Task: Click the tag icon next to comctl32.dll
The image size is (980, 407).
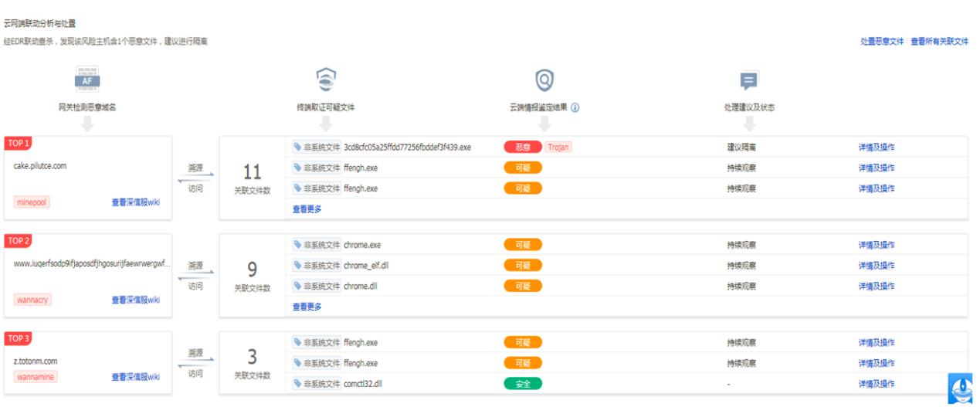Action: pos(297,384)
